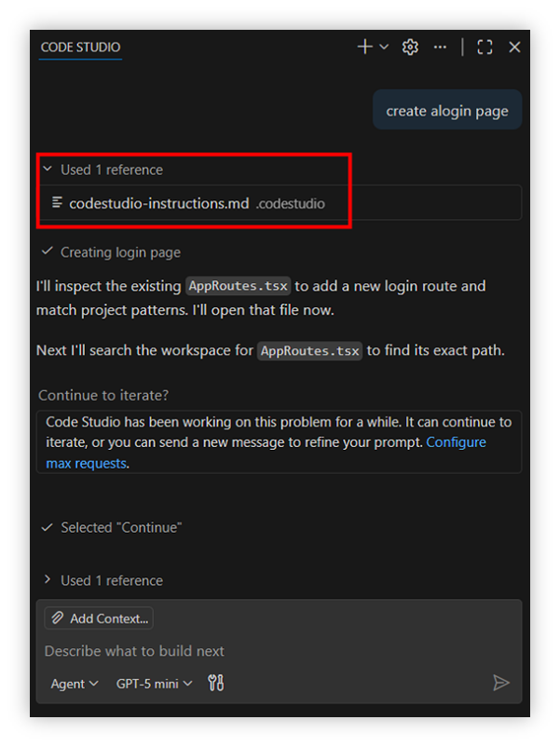Close the Code Studio panel
560x747 pixels.
pyautogui.click(x=514, y=47)
